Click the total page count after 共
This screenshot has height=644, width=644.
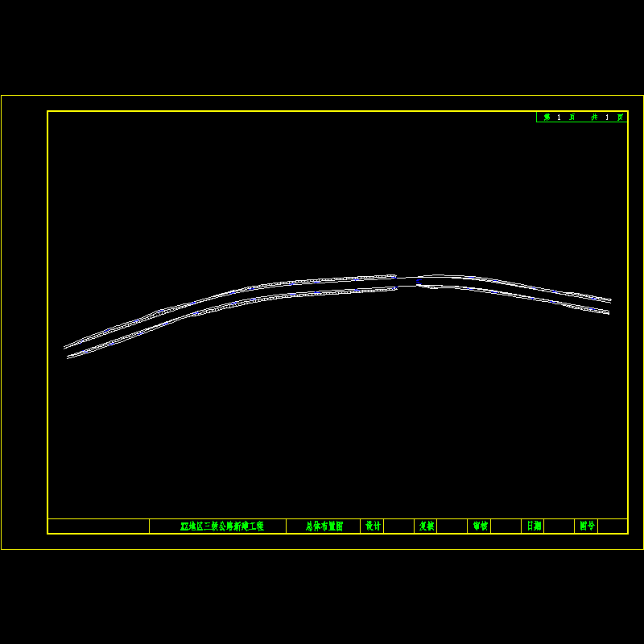coord(606,118)
